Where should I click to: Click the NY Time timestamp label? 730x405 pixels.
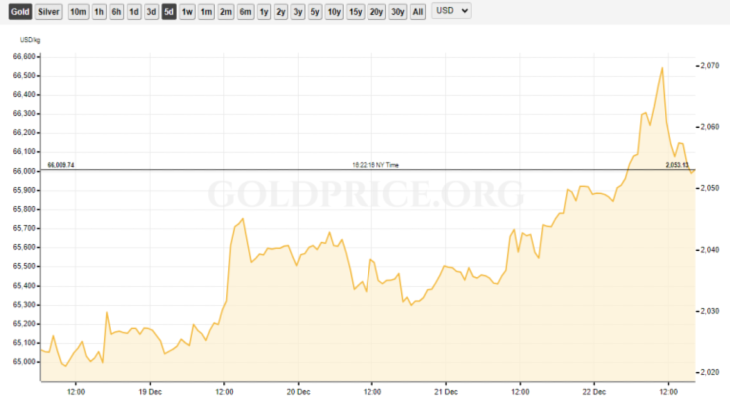point(375,165)
